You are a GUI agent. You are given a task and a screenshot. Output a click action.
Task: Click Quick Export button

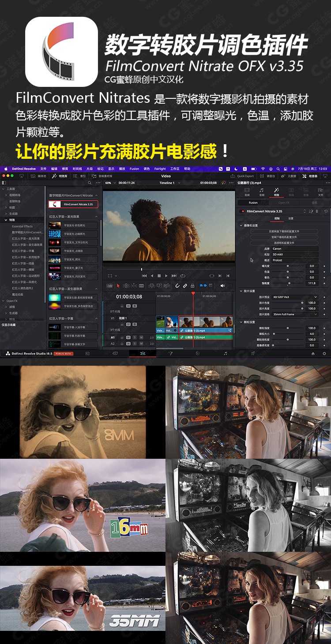pos(243,176)
